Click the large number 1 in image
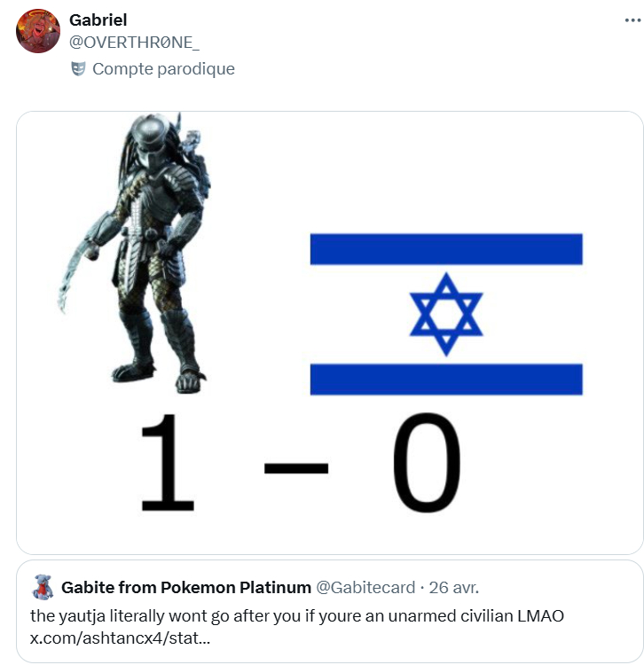 [168, 462]
